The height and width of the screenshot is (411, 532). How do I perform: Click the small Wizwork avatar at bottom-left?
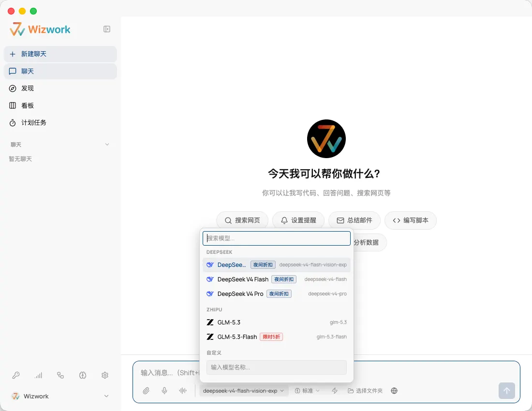[15, 396]
